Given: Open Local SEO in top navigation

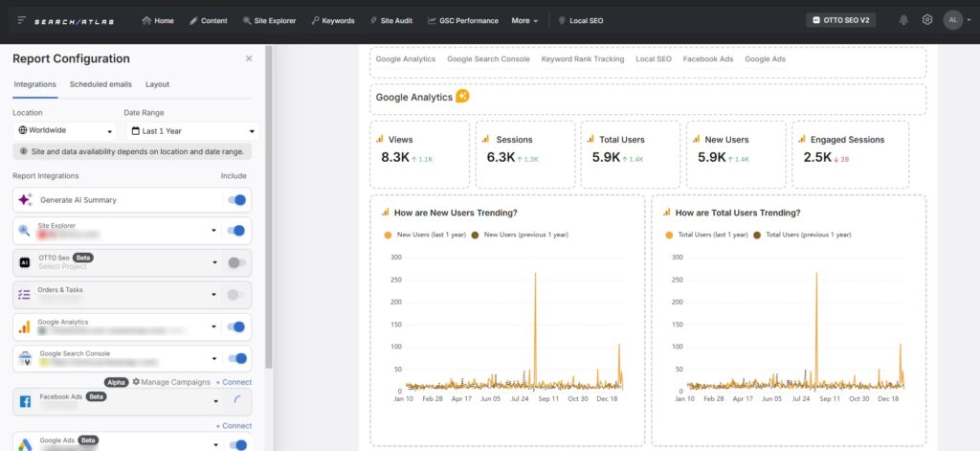Looking at the screenshot, I should click(581, 21).
